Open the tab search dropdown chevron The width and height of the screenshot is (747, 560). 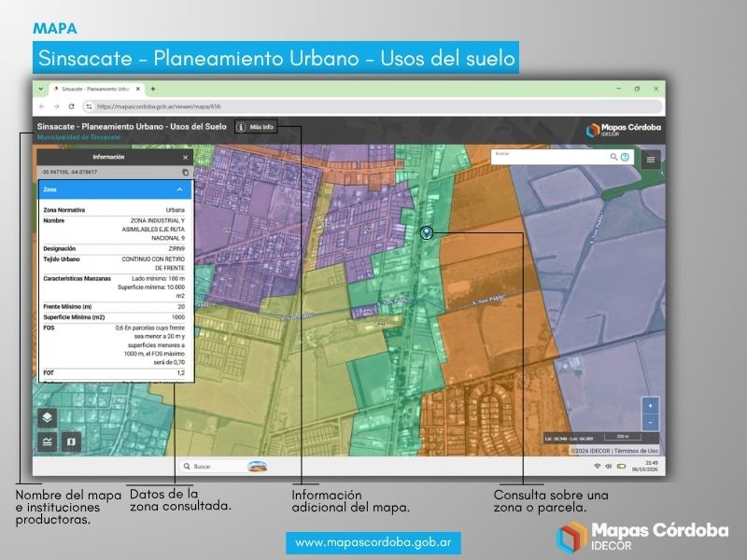[41, 89]
